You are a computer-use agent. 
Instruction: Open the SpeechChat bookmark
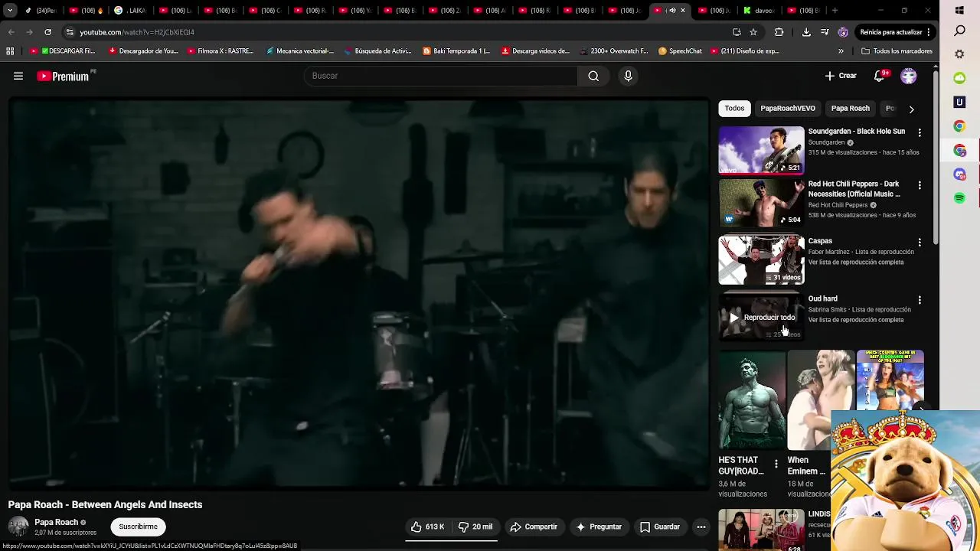[x=679, y=51]
